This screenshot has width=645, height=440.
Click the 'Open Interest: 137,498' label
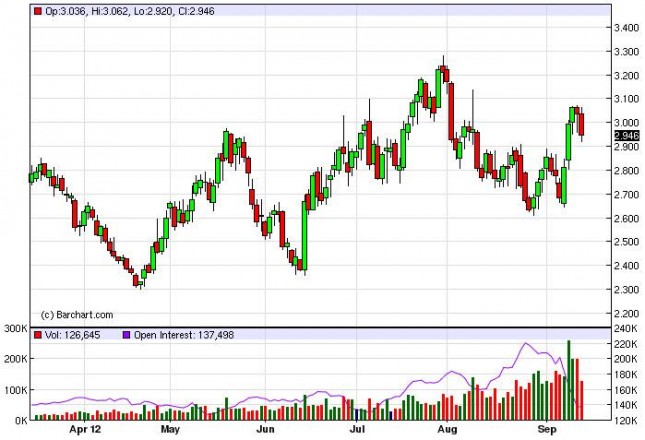184,335
